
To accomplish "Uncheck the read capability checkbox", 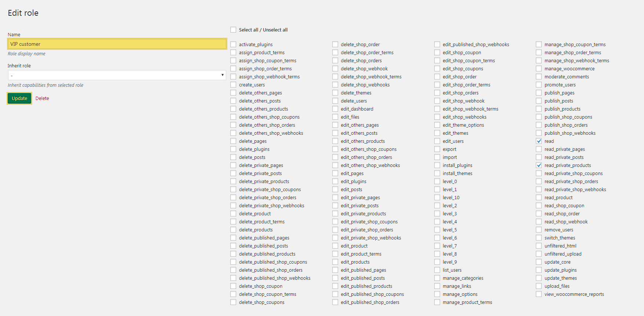I will 539,141.
